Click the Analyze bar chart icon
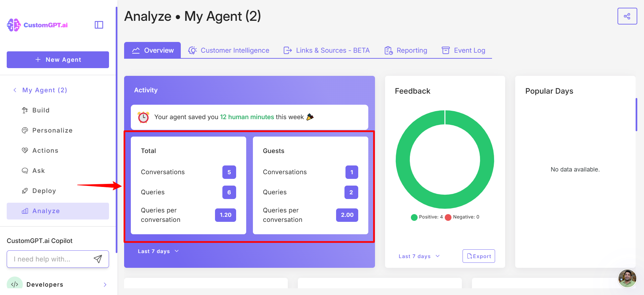The image size is (644, 295). point(25,211)
